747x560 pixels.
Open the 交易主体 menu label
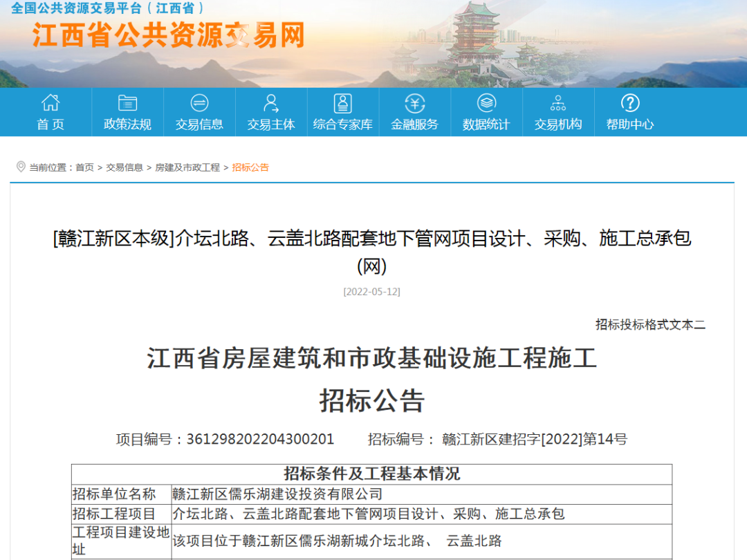click(271, 124)
